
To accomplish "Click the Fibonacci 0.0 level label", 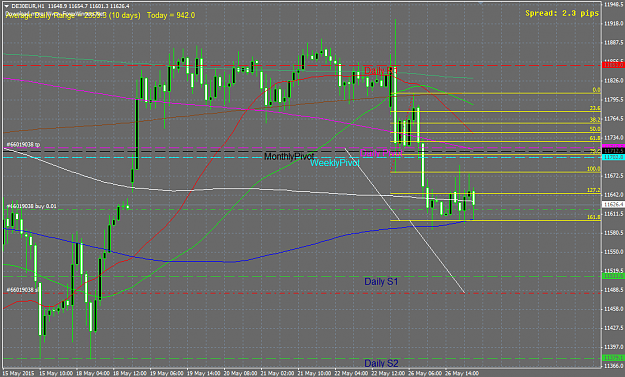I will coord(596,90).
